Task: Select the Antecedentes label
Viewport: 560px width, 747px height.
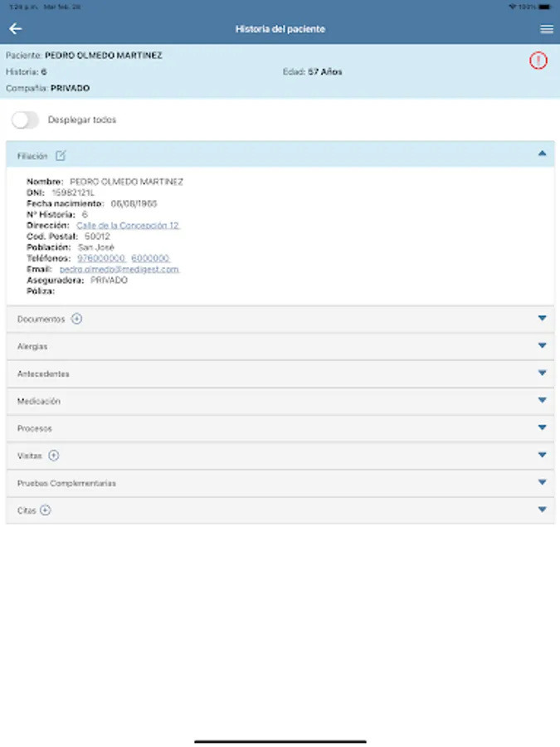Action: coord(43,374)
